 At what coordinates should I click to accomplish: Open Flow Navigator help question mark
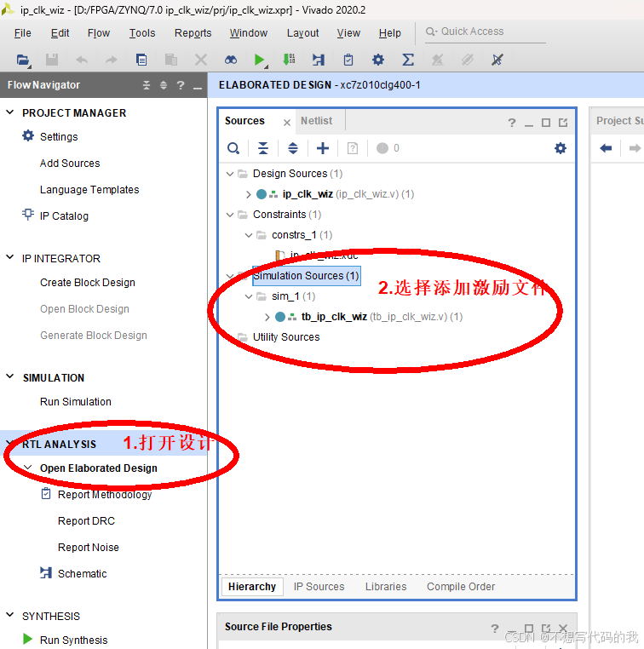pyautogui.click(x=181, y=85)
